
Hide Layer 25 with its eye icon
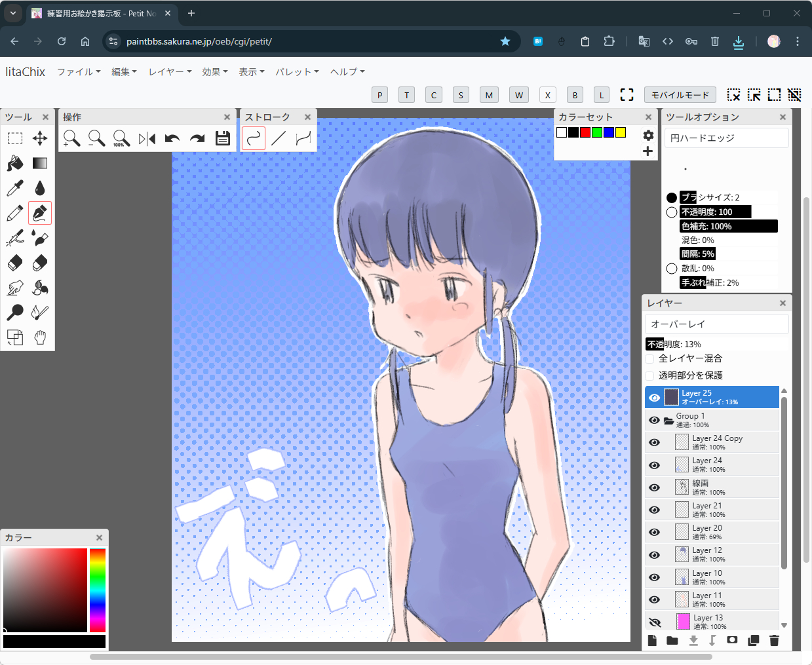(x=654, y=397)
